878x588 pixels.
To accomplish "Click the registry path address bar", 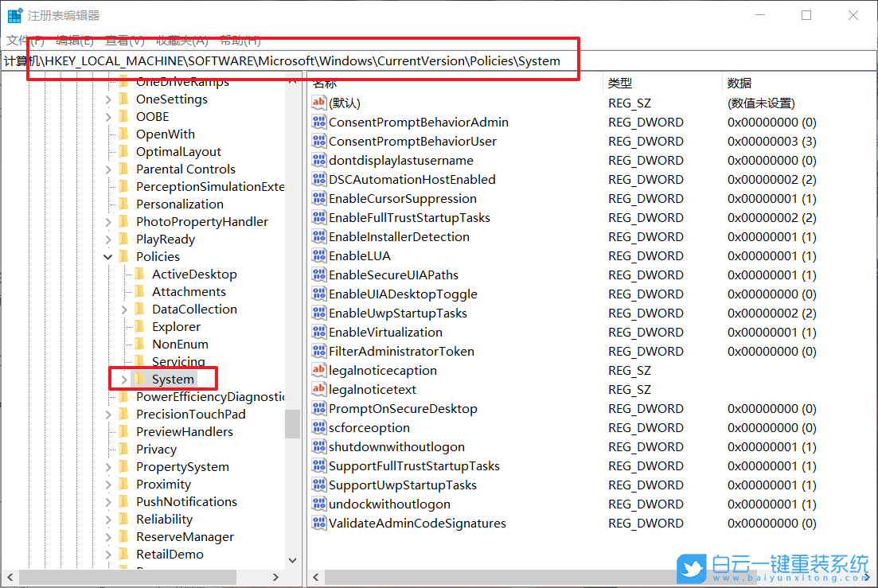I will (302, 61).
